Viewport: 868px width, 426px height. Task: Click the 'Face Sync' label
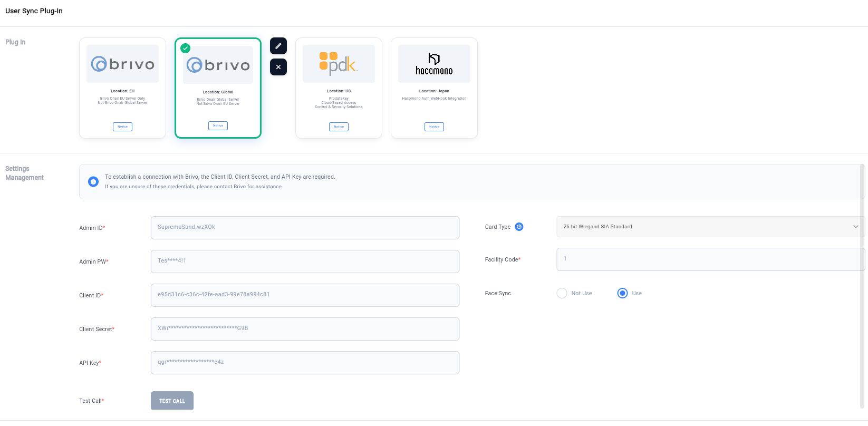click(x=498, y=293)
